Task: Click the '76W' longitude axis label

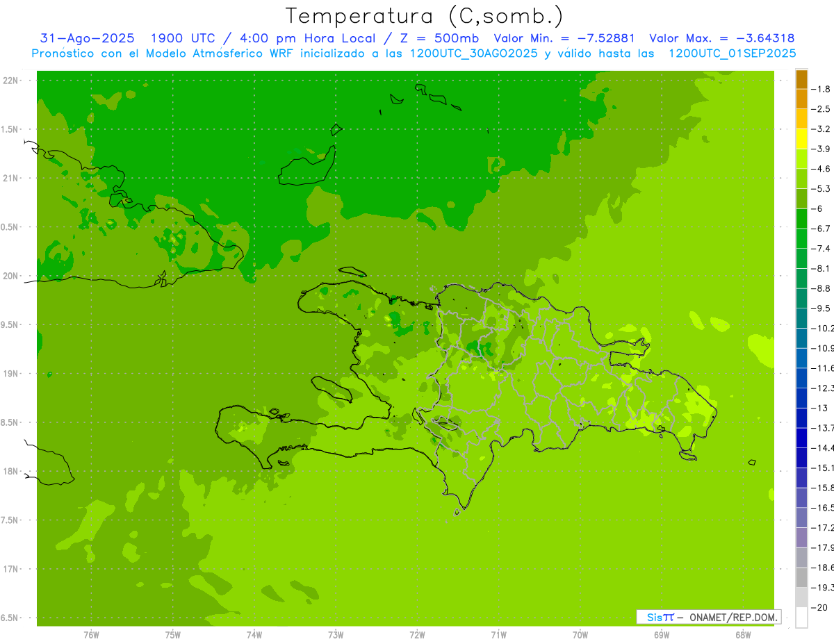Action: coord(92,634)
